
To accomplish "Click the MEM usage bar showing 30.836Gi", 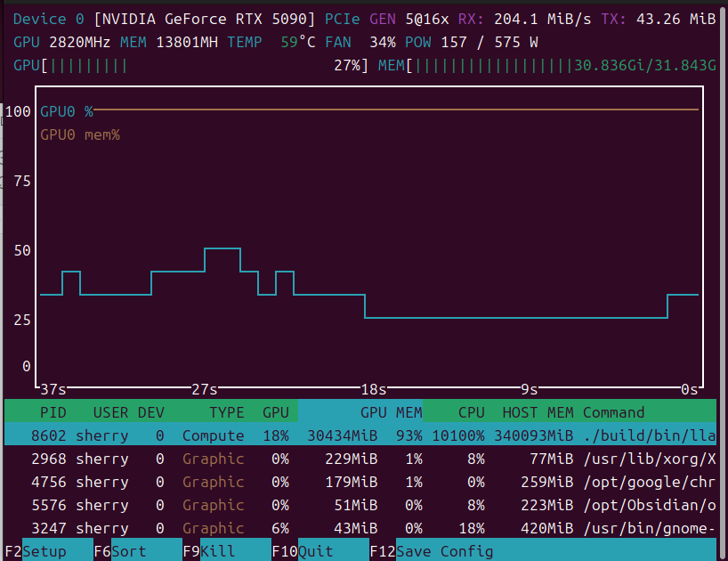I will [x=547, y=66].
